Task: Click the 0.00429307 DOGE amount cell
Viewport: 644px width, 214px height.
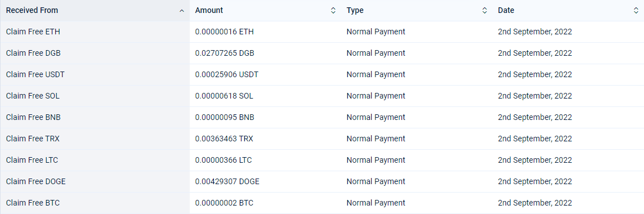Action: coord(227,181)
